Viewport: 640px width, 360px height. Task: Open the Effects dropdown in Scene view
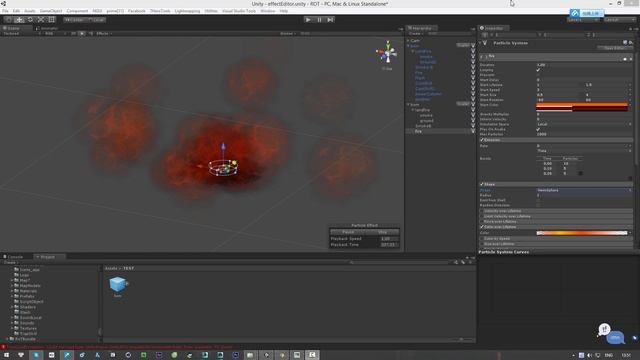(x=104, y=33)
